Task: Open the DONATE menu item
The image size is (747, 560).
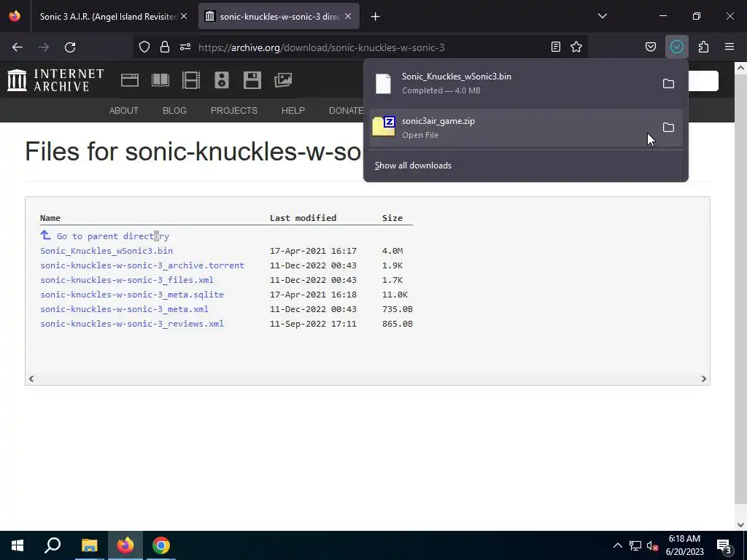Action: 346,111
